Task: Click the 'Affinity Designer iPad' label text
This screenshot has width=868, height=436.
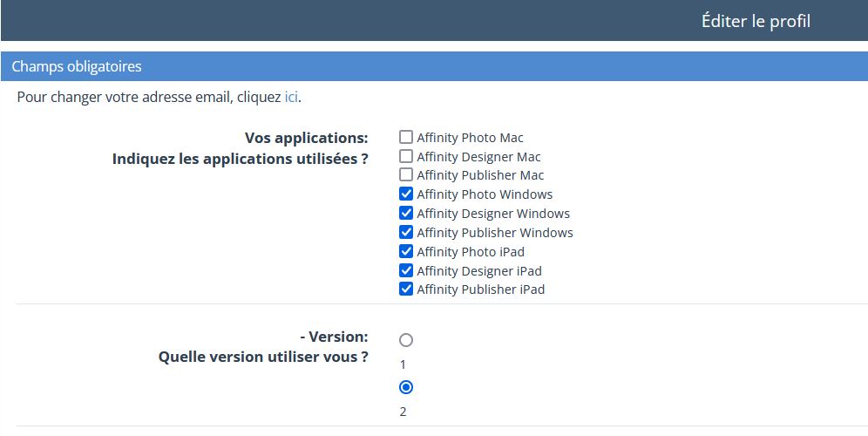Action: coord(479,271)
